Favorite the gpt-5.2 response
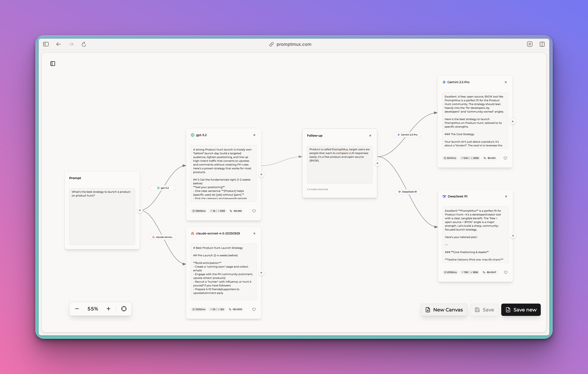Image resolution: width=588 pixels, height=374 pixels. [x=254, y=211]
